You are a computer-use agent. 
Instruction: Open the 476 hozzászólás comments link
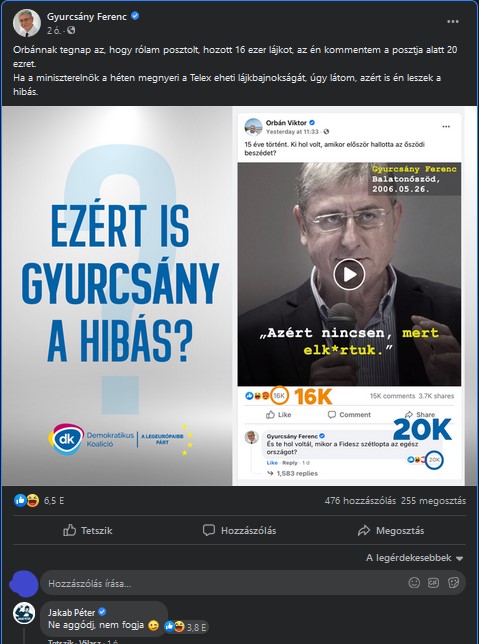360,501
